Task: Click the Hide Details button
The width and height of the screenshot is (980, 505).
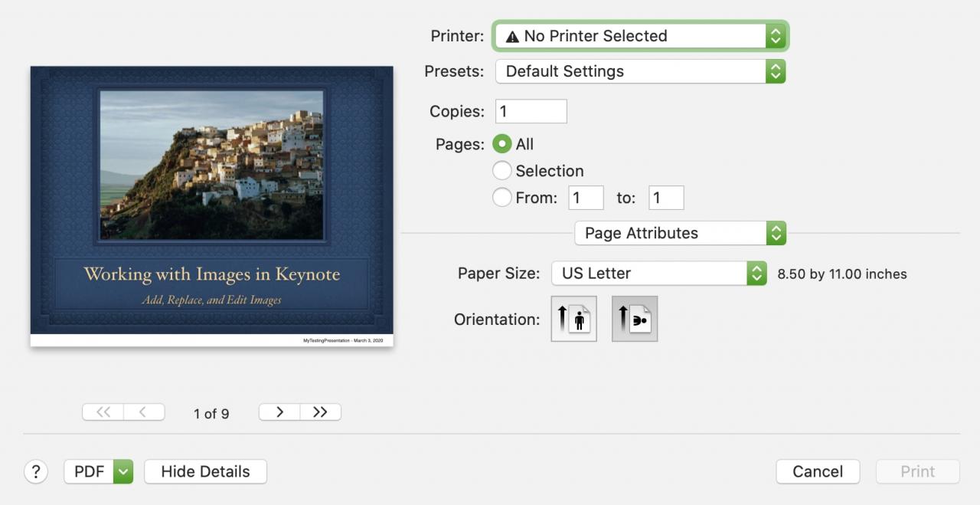Action: (x=205, y=471)
